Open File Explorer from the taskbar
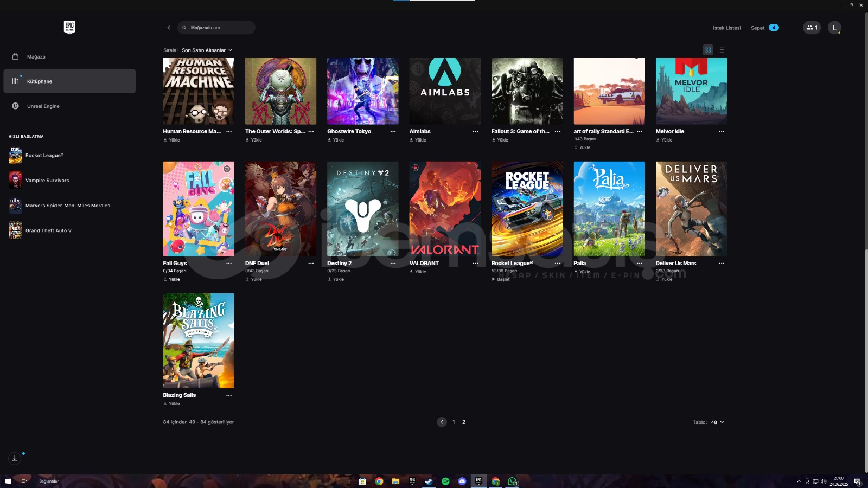Image resolution: width=868 pixels, height=488 pixels. 395,481
